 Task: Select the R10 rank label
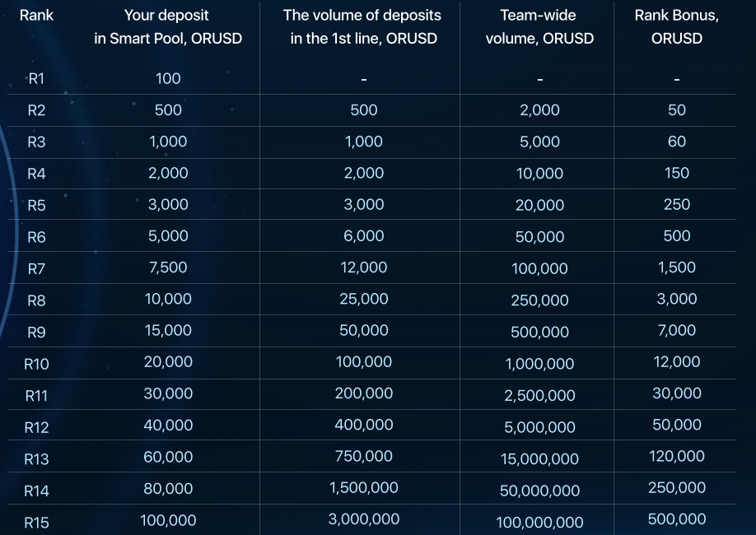[x=36, y=364]
